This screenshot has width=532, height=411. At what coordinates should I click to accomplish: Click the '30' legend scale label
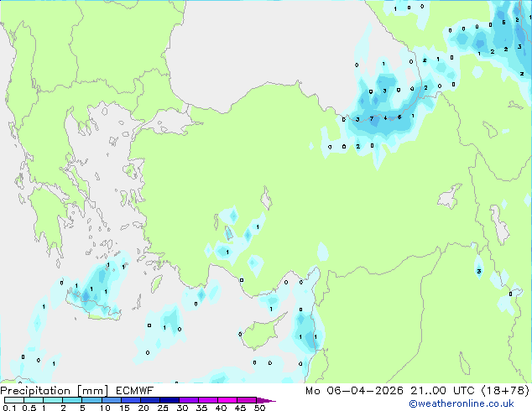(x=182, y=408)
